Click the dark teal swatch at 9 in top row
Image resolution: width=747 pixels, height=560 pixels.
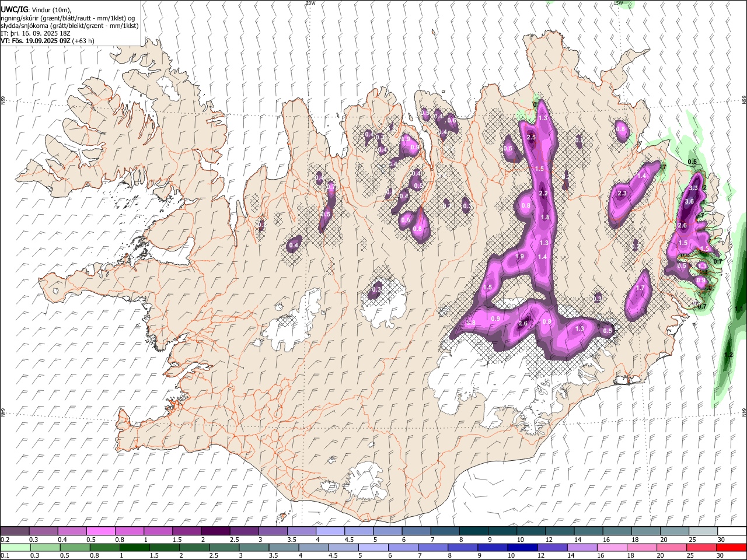tap(504, 531)
